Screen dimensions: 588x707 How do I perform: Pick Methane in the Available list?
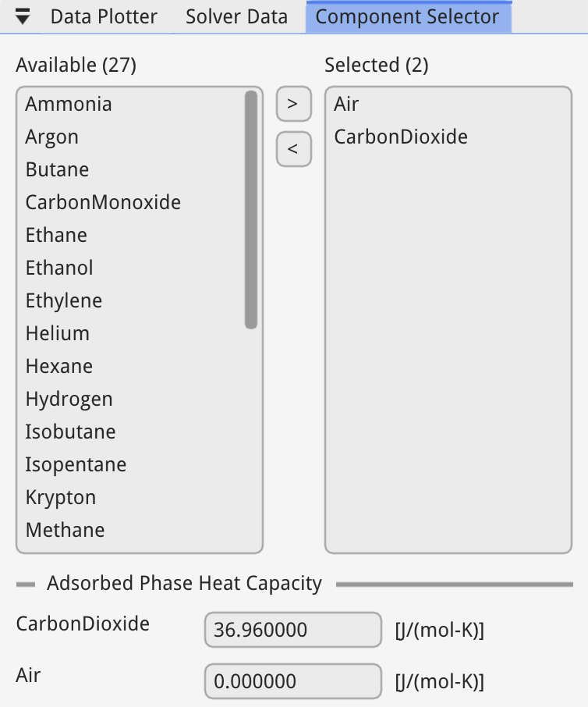pos(65,531)
